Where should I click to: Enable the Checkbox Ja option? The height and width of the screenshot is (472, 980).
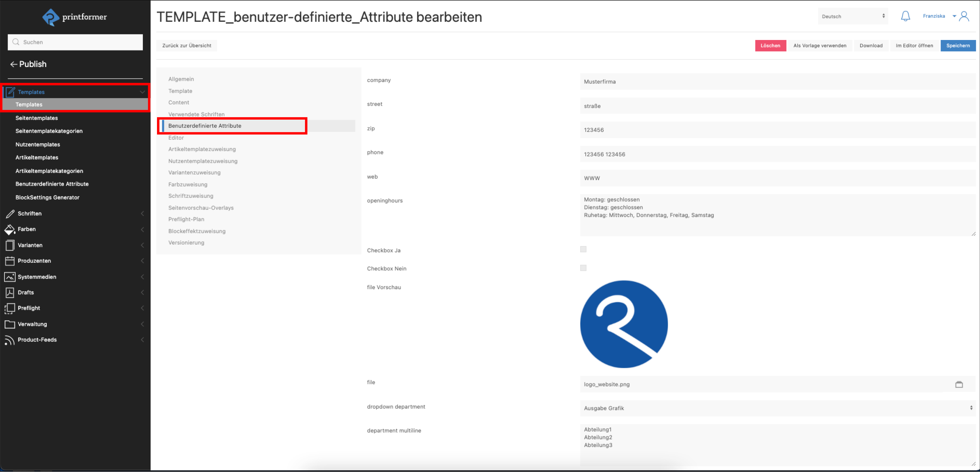pos(583,250)
